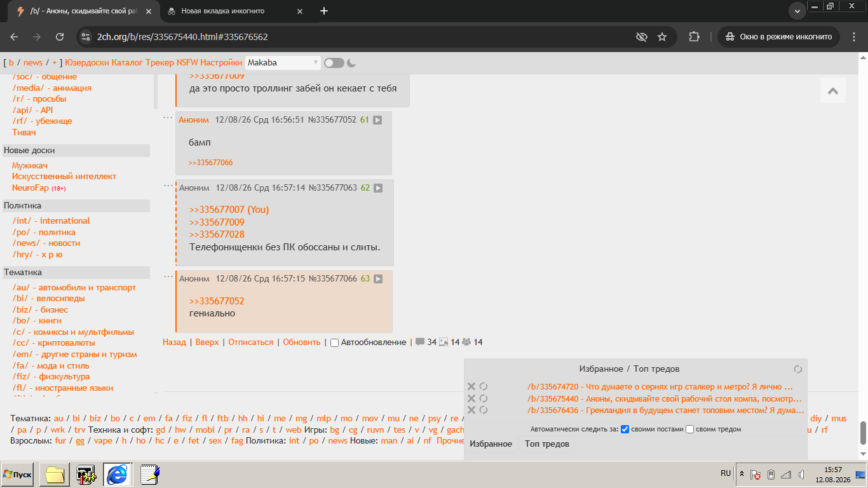Refresh favorite thread 335676436
This screenshot has height=488, width=868.
point(484,410)
